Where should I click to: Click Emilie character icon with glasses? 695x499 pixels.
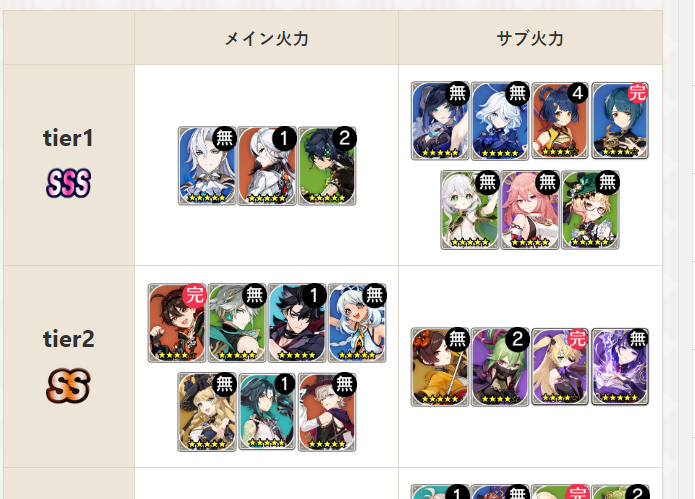[x=590, y=210]
